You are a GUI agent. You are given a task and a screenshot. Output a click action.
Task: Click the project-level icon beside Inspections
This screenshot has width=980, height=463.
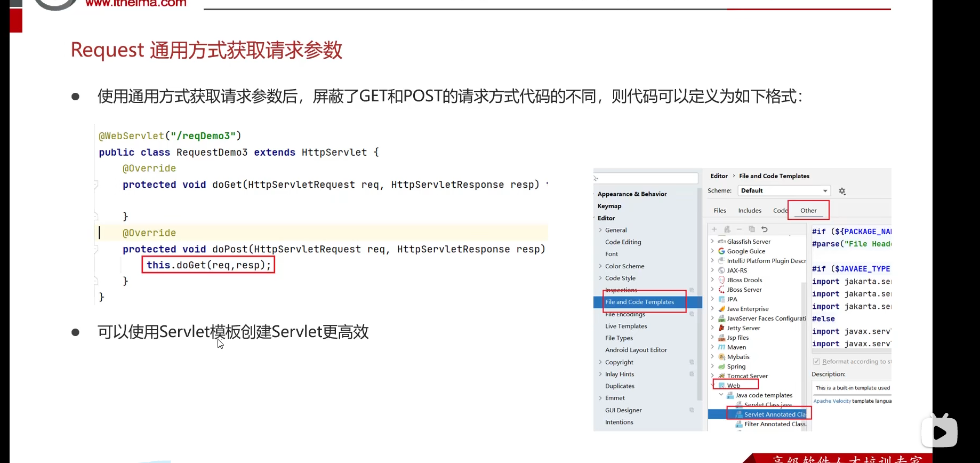pos(692,290)
